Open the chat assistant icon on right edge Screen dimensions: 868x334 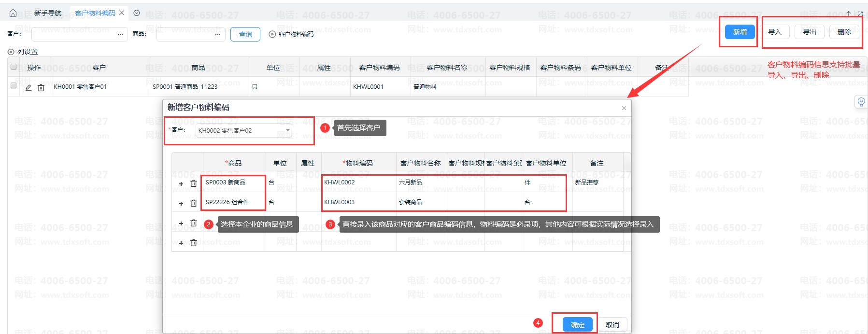[861, 102]
